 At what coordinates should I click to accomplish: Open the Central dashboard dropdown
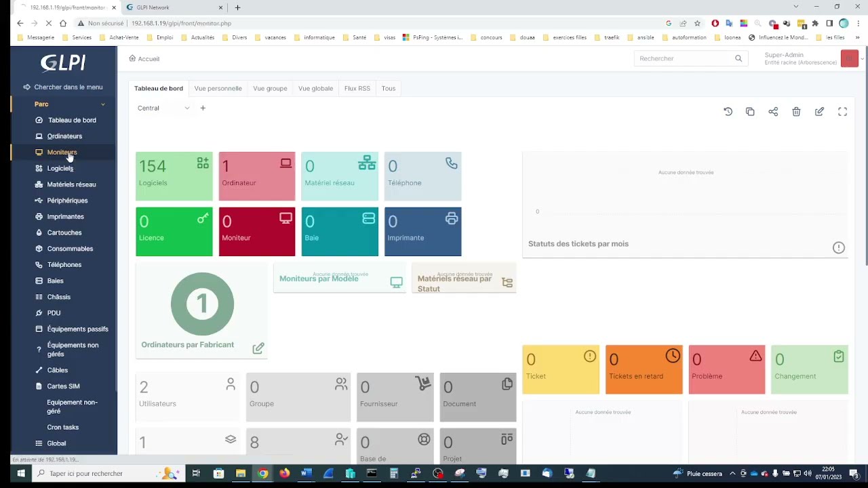coord(163,108)
